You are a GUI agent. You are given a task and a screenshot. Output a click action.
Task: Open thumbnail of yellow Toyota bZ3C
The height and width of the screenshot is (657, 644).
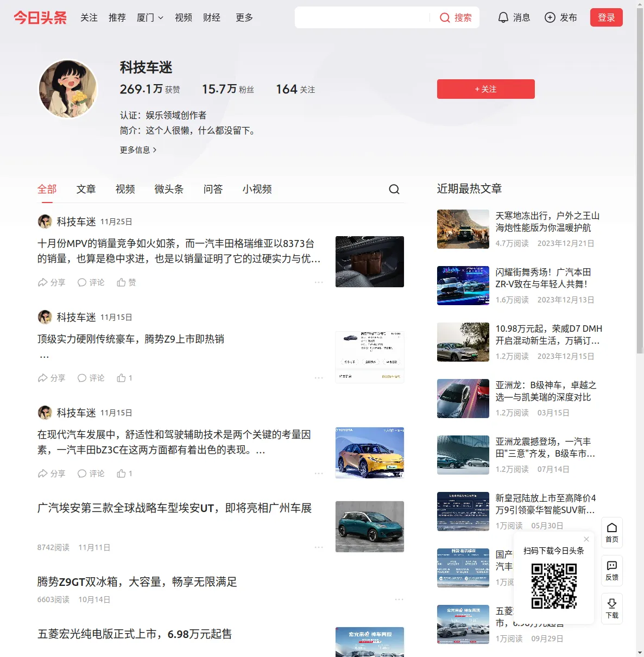coord(370,453)
